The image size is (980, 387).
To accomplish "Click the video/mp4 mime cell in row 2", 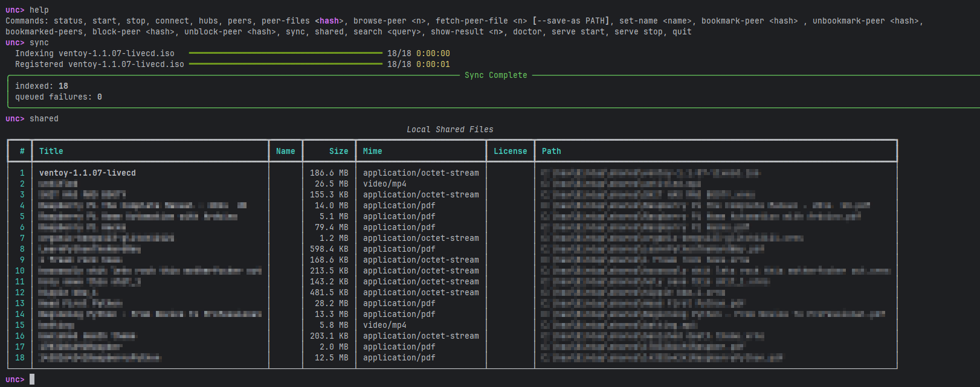I will coord(384,184).
